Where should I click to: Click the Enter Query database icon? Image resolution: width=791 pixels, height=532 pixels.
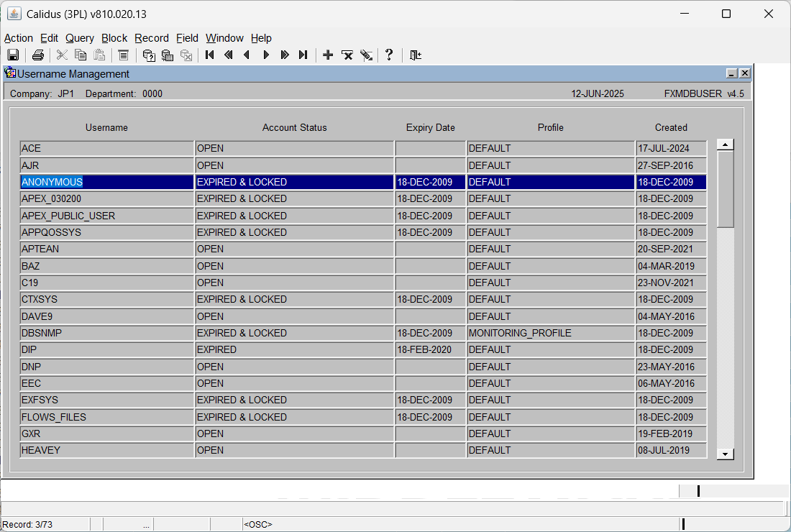(x=149, y=55)
